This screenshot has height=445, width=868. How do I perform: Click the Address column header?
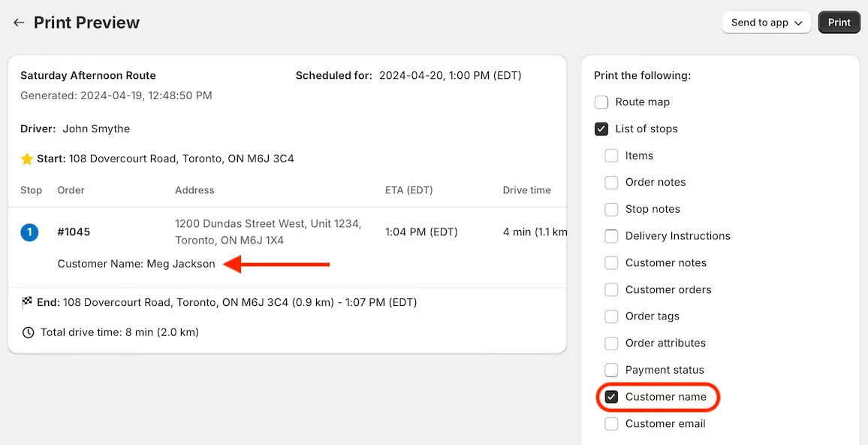click(x=194, y=191)
